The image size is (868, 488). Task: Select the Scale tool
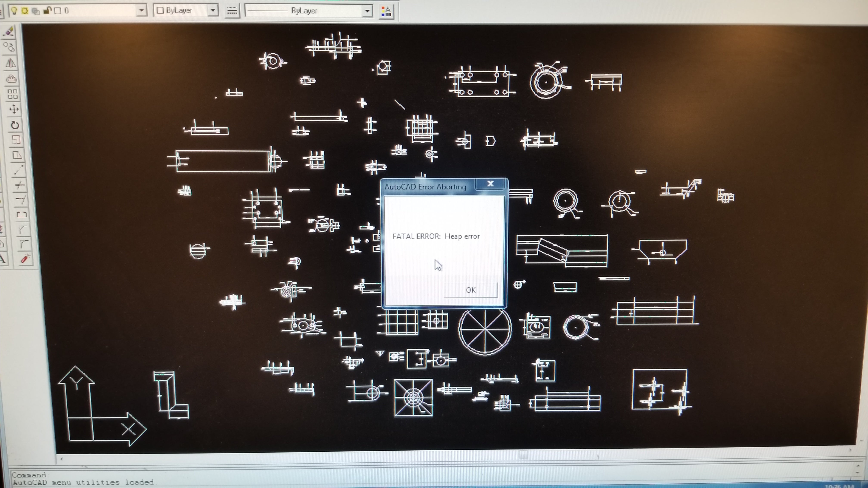click(16, 139)
